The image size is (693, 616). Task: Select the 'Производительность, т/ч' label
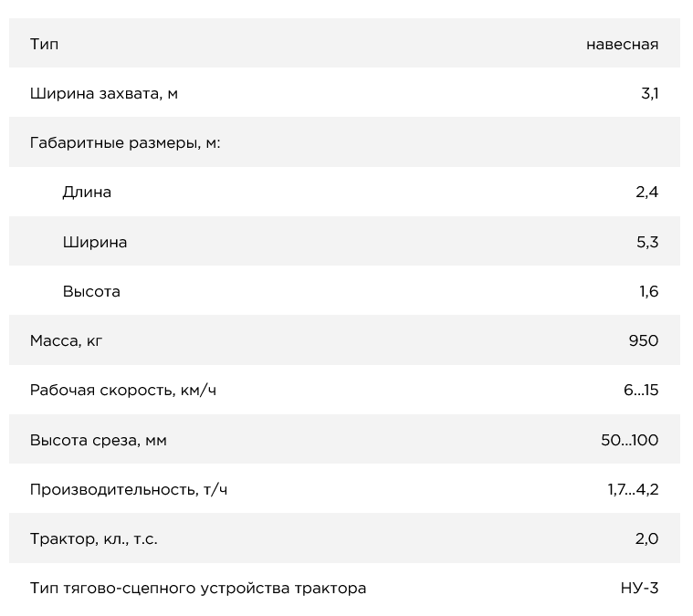click(x=129, y=489)
